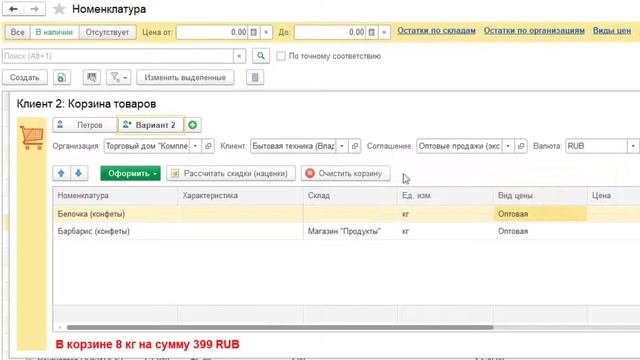Run search with the magnifier button
The width and height of the screenshot is (640, 360).
coord(261,56)
